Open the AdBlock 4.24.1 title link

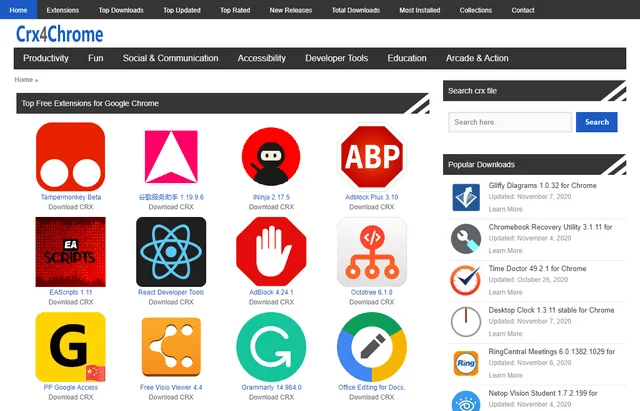tap(271, 292)
